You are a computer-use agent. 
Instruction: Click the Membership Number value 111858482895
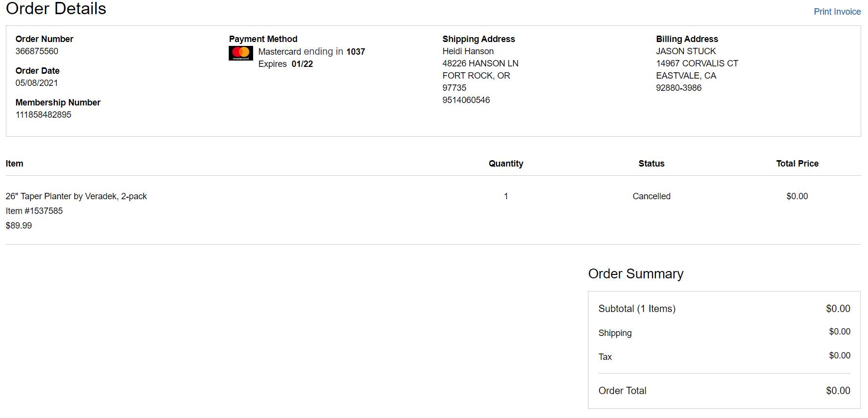(43, 115)
